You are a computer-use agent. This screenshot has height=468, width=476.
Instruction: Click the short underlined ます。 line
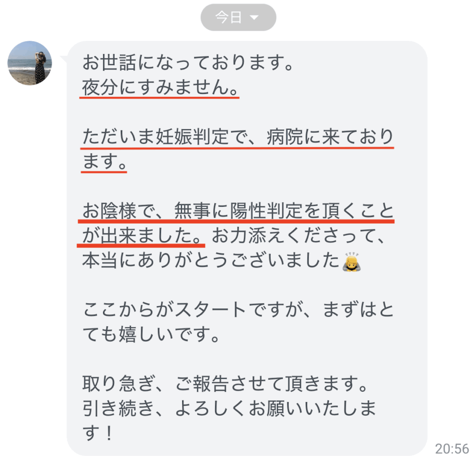coord(105,161)
